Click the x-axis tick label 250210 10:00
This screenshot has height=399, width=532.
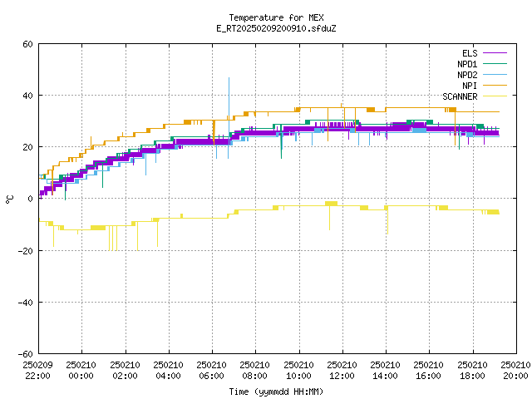299,371
